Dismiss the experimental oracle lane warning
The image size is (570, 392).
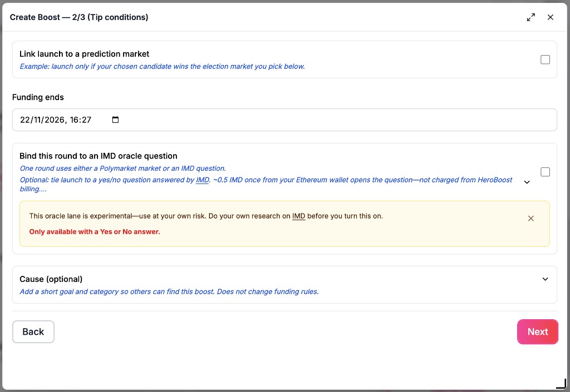pyautogui.click(x=530, y=218)
